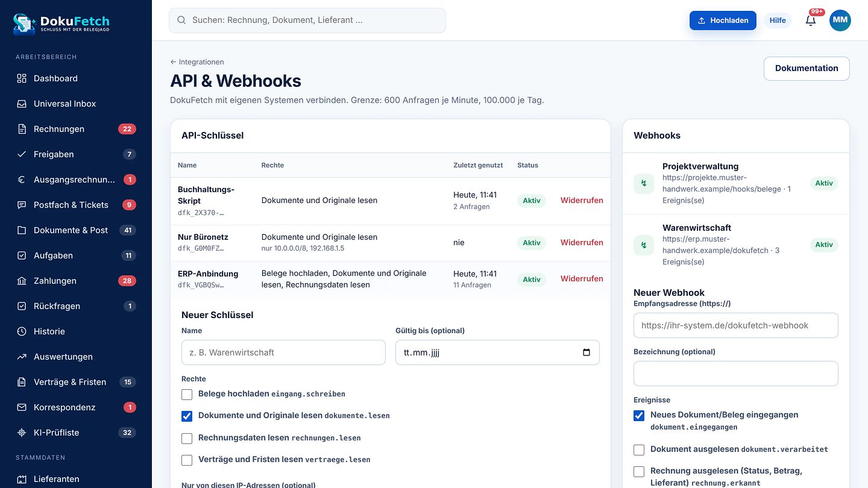Select Lieferanten under Stammdaten
This screenshot has width=868, height=488.
tap(76, 479)
